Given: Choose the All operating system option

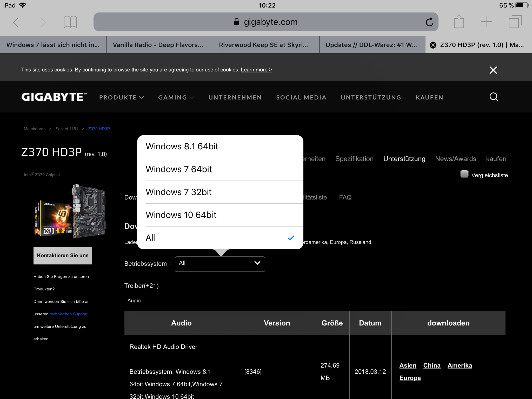Looking at the screenshot, I should [220, 238].
